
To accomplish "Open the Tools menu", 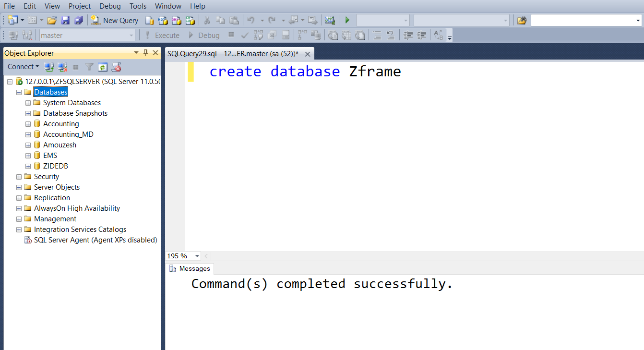I will (138, 6).
